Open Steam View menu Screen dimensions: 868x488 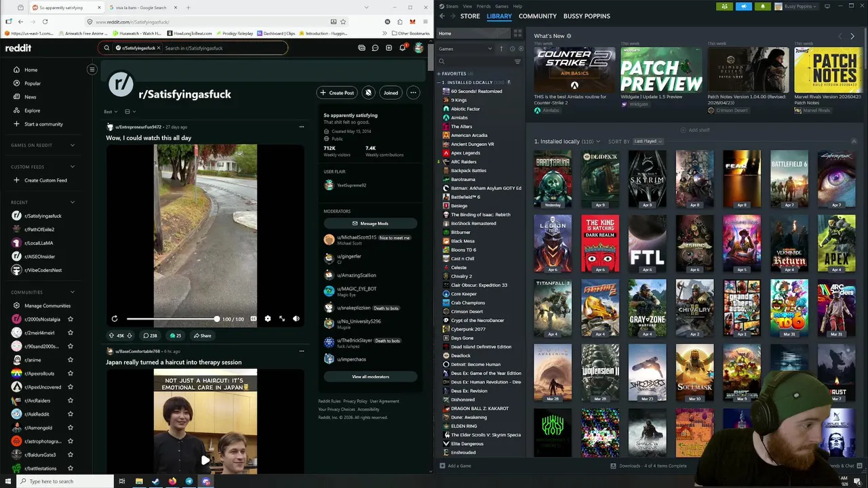468,6
